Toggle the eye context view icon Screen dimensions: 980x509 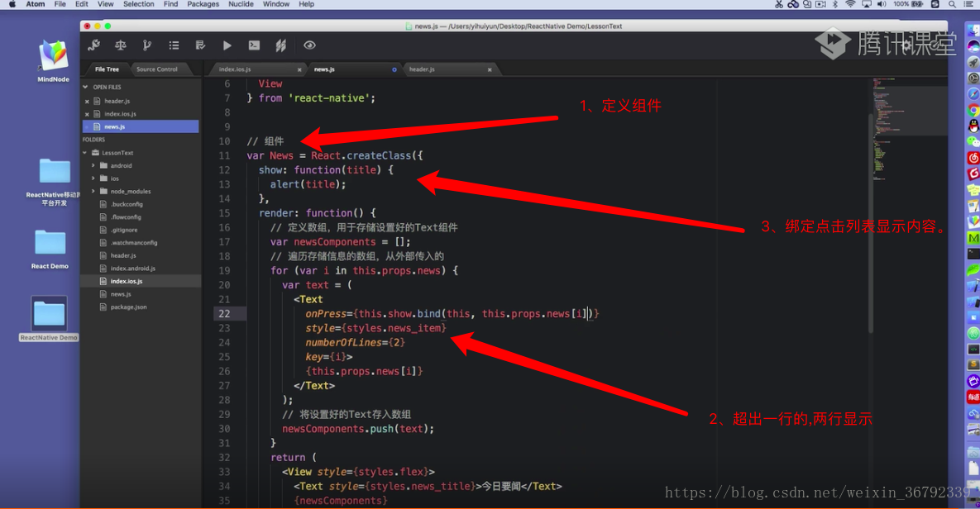point(309,45)
